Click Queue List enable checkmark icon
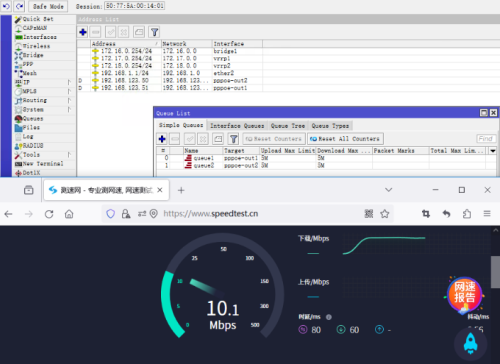This screenshot has height=364, width=500. (x=190, y=139)
